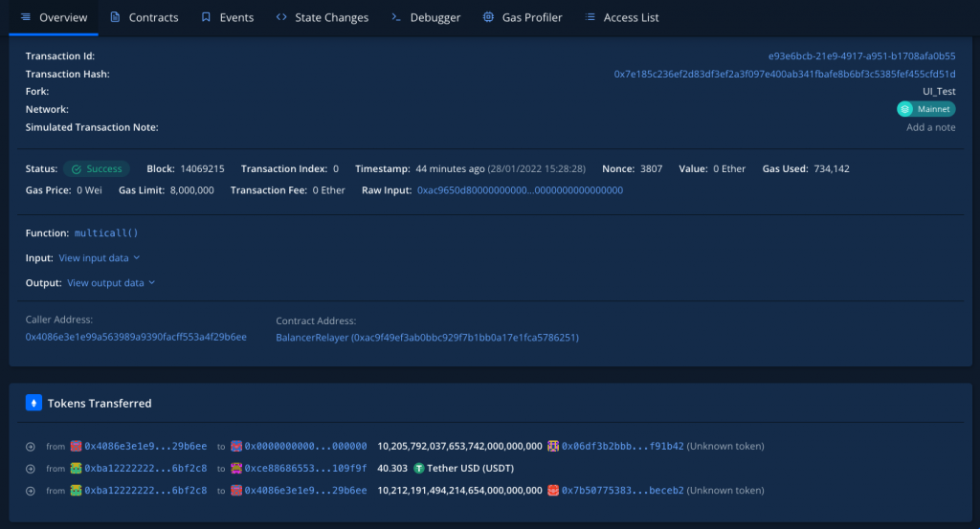Open the Raw Input link 0xac9650d8
Viewport: 980px width, 529px height.
coord(520,190)
